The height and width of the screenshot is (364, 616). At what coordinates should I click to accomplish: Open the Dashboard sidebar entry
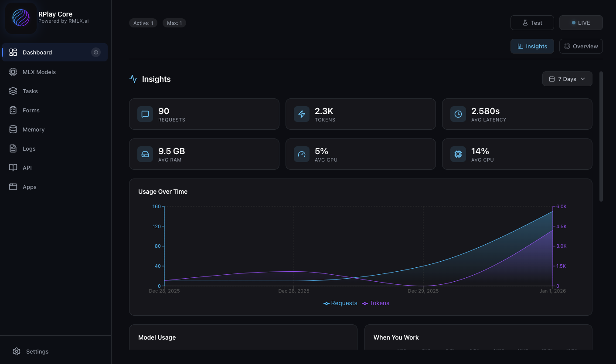(x=37, y=52)
